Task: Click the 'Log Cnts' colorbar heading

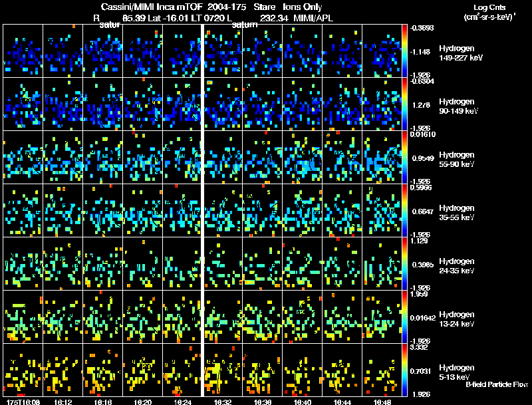Action: click(489, 7)
